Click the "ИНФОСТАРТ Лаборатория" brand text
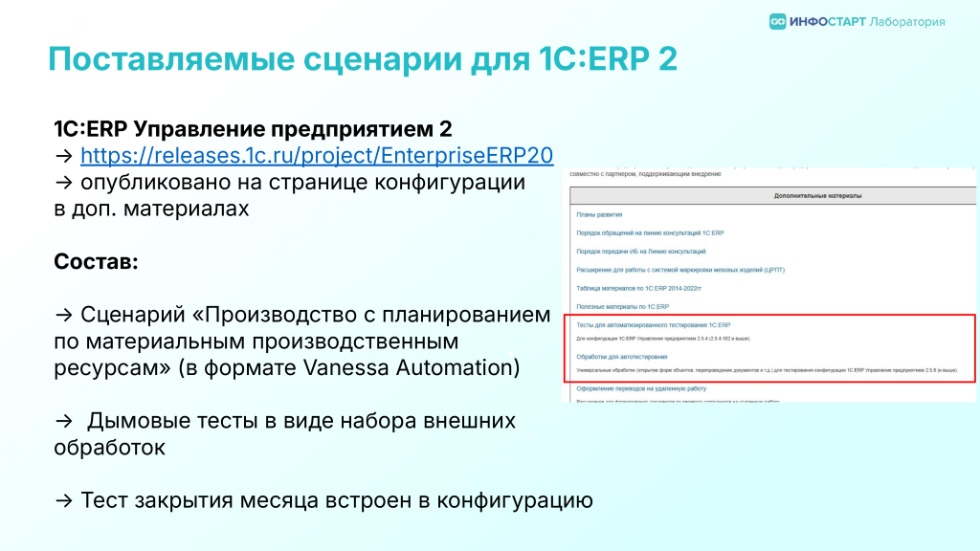 pyautogui.click(x=867, y=22)
